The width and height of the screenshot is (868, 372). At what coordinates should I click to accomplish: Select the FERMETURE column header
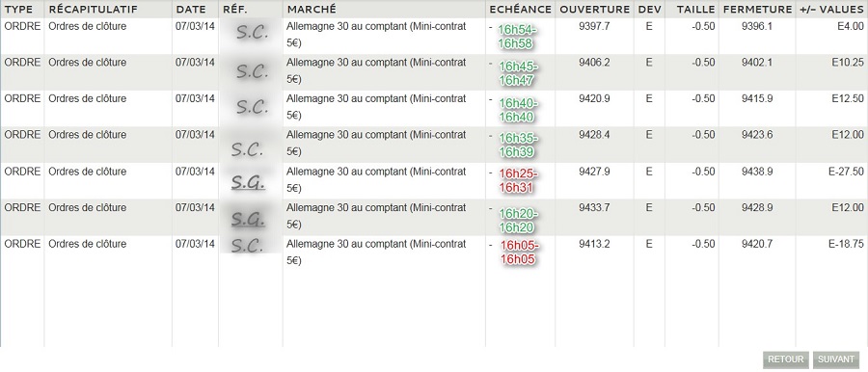[757, 10]
